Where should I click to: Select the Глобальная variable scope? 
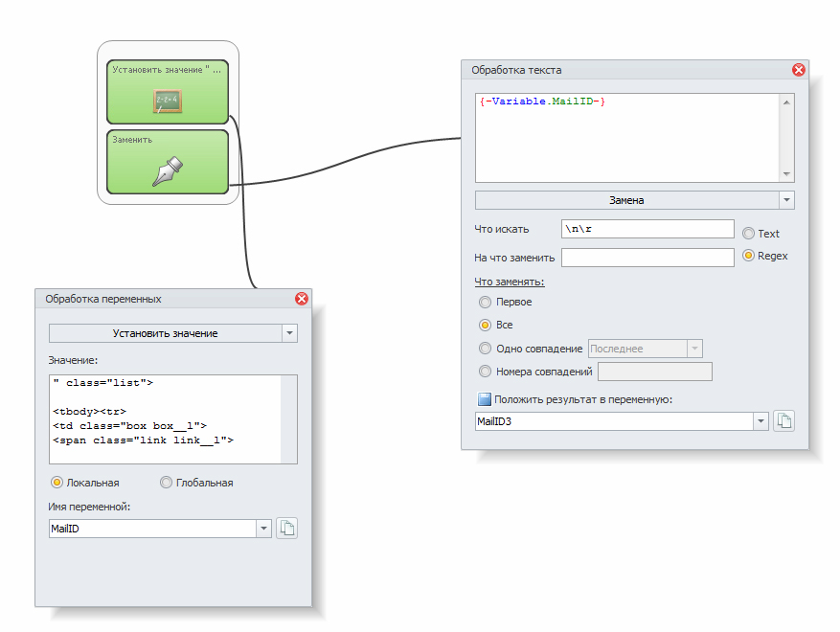click(x=167, y=483)
